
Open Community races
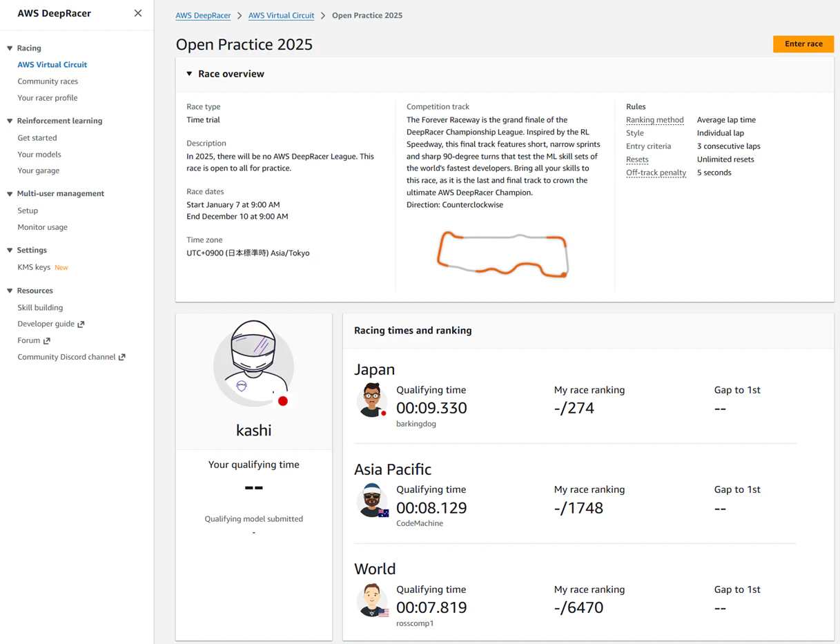point(48,81)
